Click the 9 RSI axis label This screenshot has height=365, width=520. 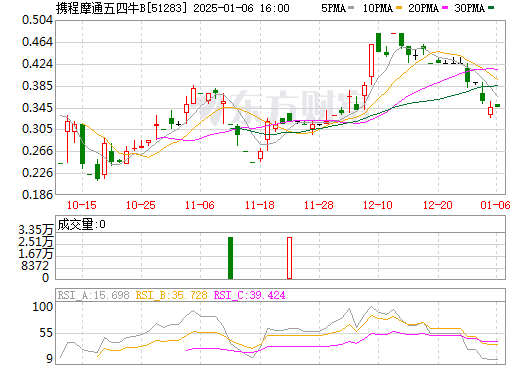point(49,359)
